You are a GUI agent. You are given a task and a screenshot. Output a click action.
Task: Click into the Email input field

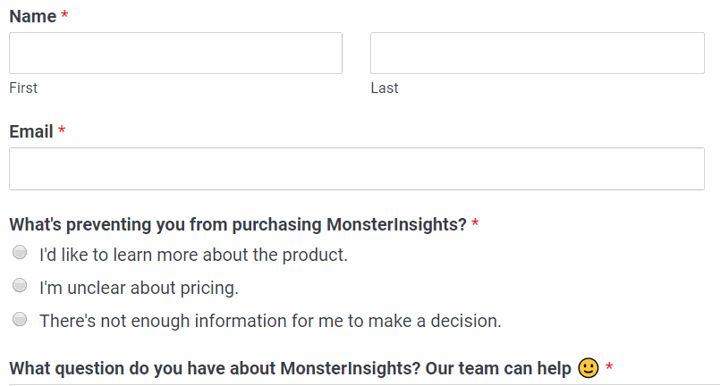click(357, 168)
